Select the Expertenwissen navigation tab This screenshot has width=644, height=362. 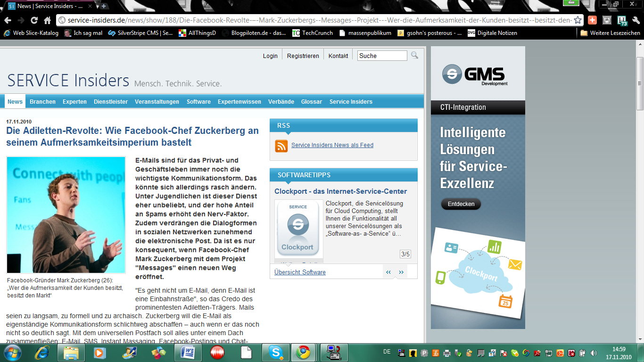pyautogui.click(x=239, y=102)
